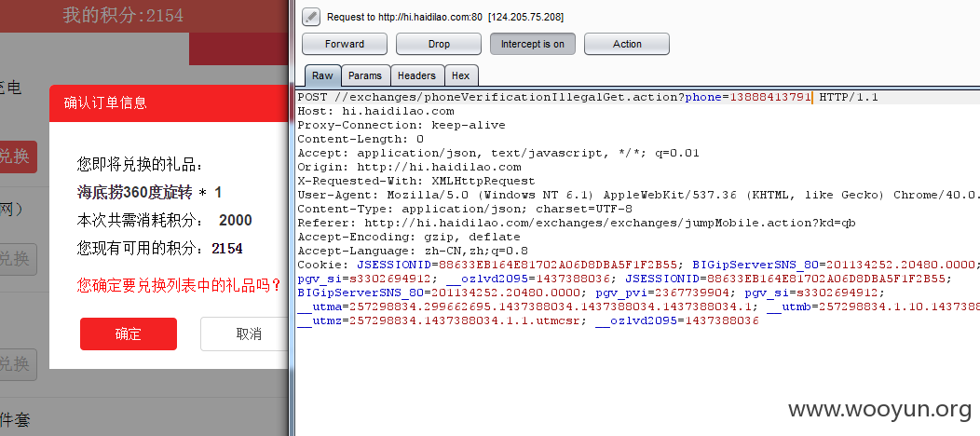This screenshot has height=436, width=980.
Task: Click the Content-Length: 0 header line
Action: click(361, 139)
